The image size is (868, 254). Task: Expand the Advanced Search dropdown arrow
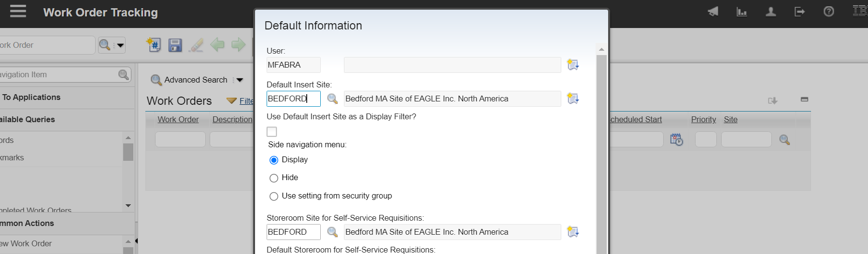[240, 80]
